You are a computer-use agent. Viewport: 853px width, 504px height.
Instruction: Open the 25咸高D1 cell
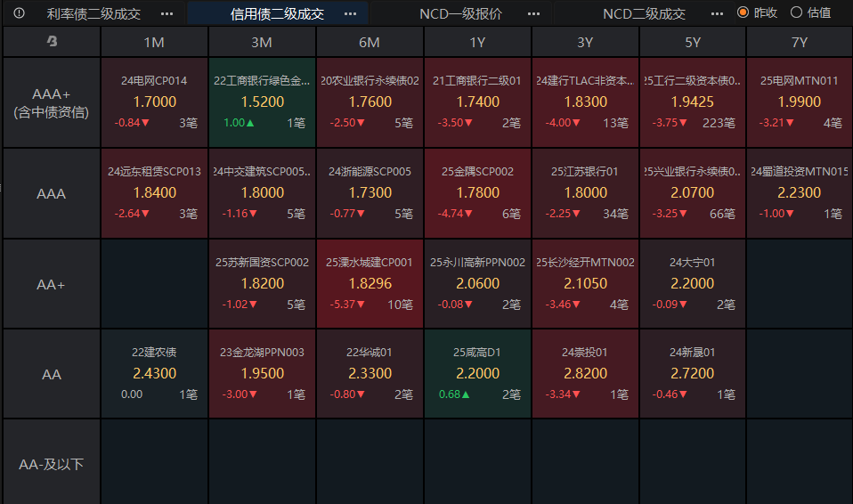(477, 374)
